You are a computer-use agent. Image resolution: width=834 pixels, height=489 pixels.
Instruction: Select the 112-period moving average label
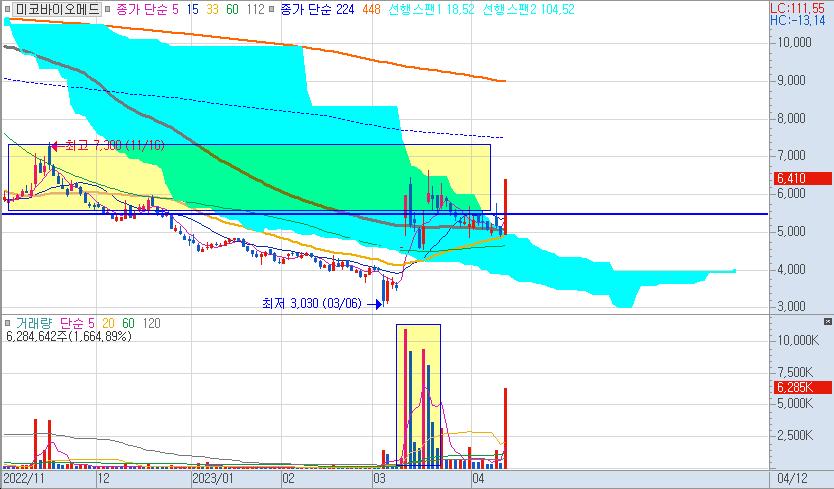(256, 9)
